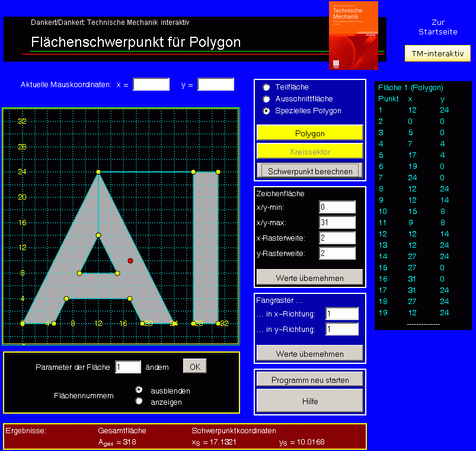Confirm the Fläche parameter with OK

tap(194, 366)
